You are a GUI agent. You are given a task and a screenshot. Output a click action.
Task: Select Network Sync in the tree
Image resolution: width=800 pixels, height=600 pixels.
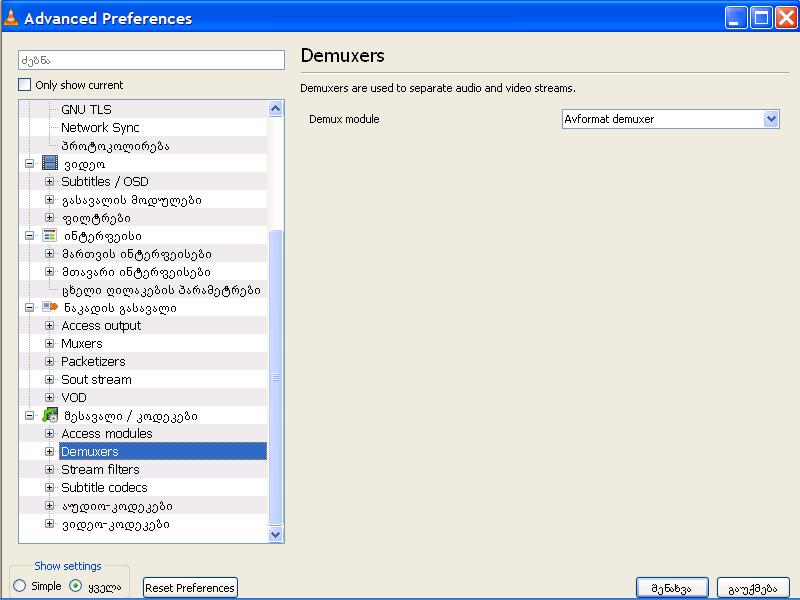[x=100, y=128]
